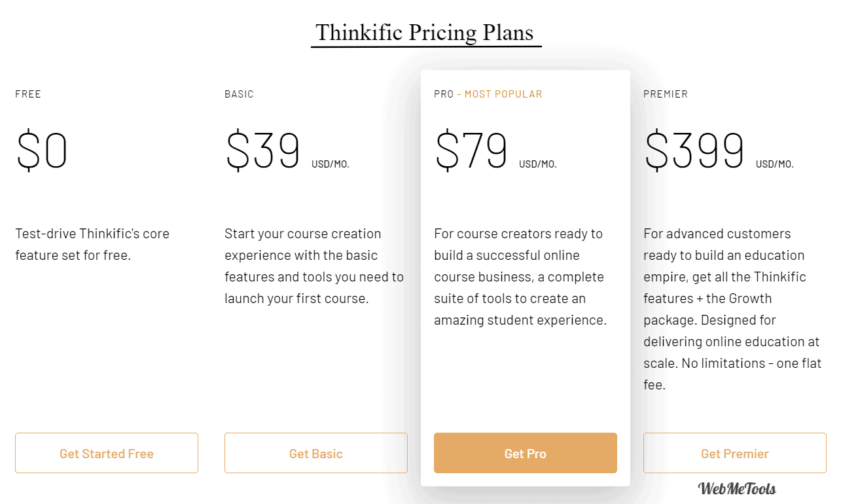The width and height of the screenshot is (841, 504).
Task: Click the WebMeTools watermark logo
Action: [737, 488]
